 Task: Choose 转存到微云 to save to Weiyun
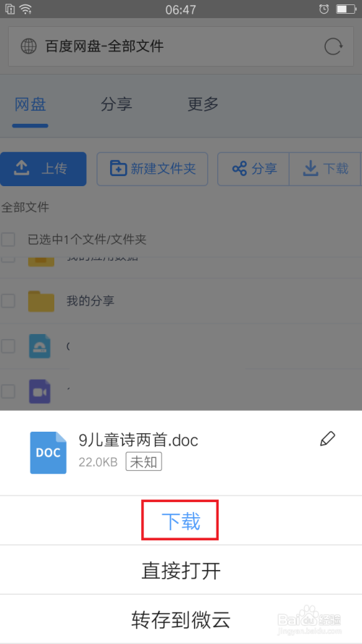[181, 619]
